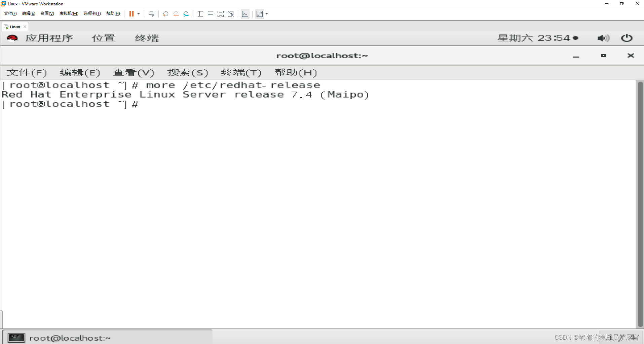Click the terminal vertical scrollbar
Screen dimensions: 644x344
(640, 204)
